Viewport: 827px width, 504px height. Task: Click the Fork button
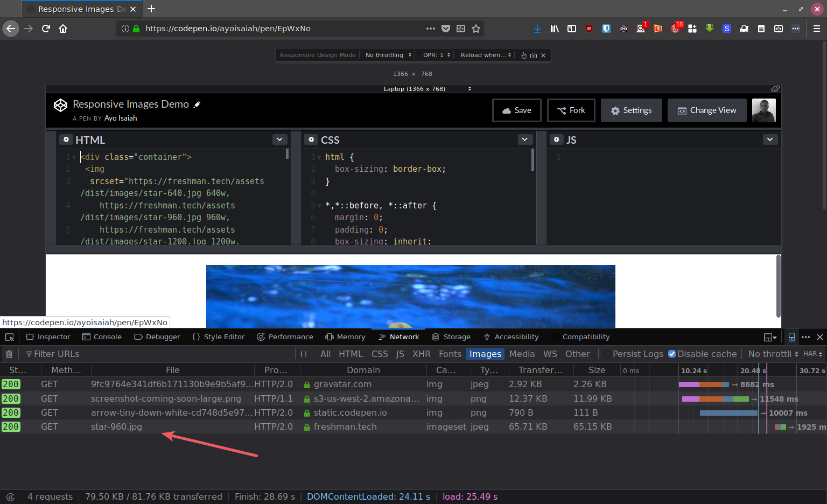(x=571, y=110)
